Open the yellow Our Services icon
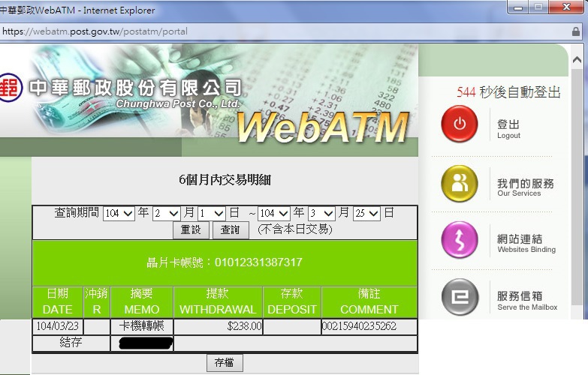The width and height of the screenshot is (588, 375). 460,184
